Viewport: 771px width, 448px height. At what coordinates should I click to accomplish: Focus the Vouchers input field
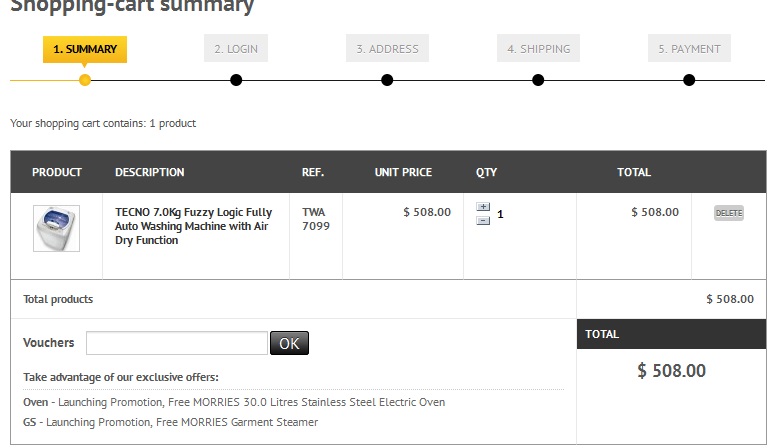[x=177, y=343]
